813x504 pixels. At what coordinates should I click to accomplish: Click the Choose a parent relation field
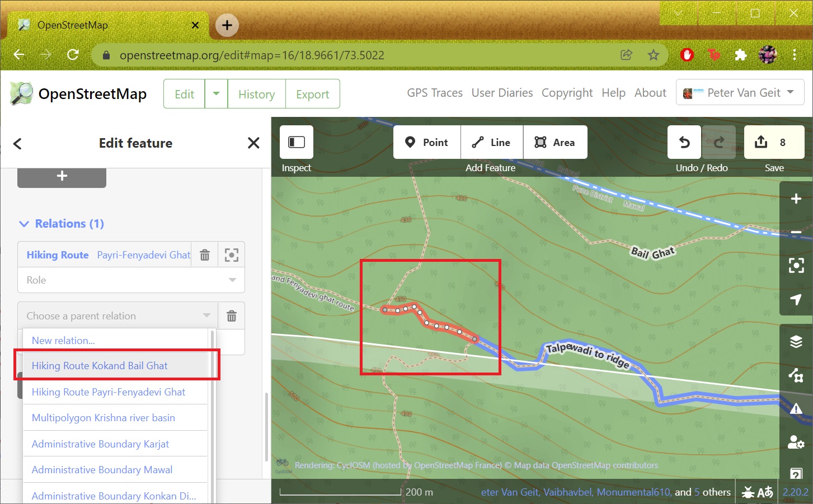pyautogui.click(x=118, y=316)
